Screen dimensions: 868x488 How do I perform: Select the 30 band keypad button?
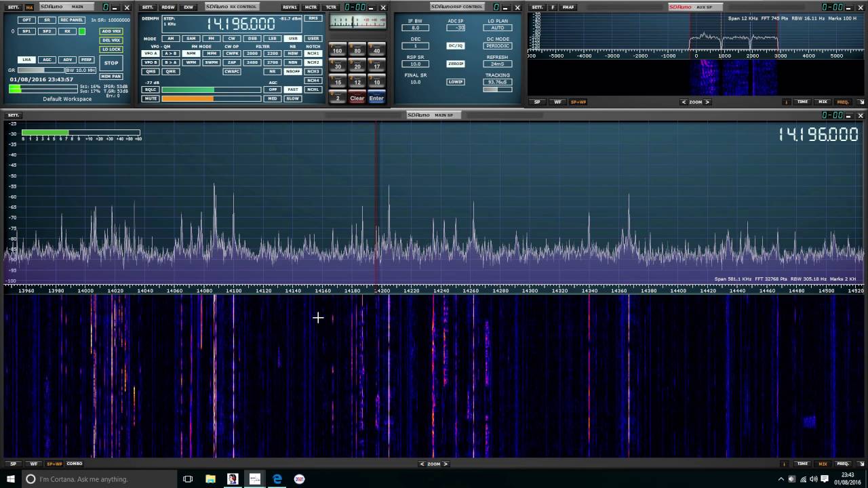pyautogui.click(x=338, y=66)
